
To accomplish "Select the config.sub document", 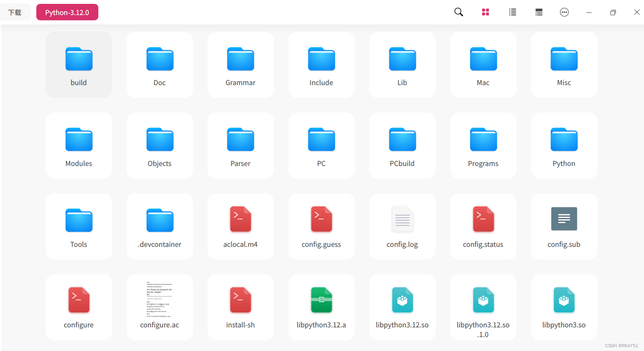I will click(564, 226).
